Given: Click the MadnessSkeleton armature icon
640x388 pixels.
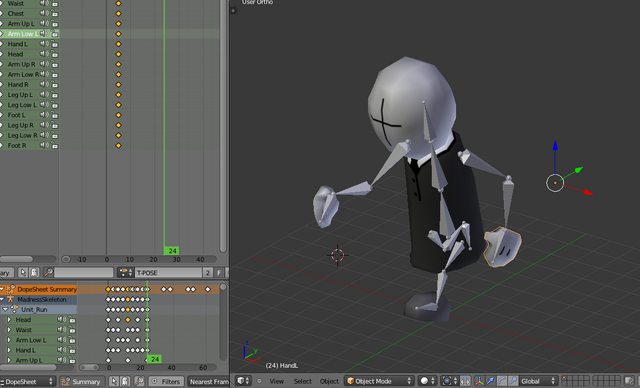Looking at the screenshot, I should (x=11, y=299).
